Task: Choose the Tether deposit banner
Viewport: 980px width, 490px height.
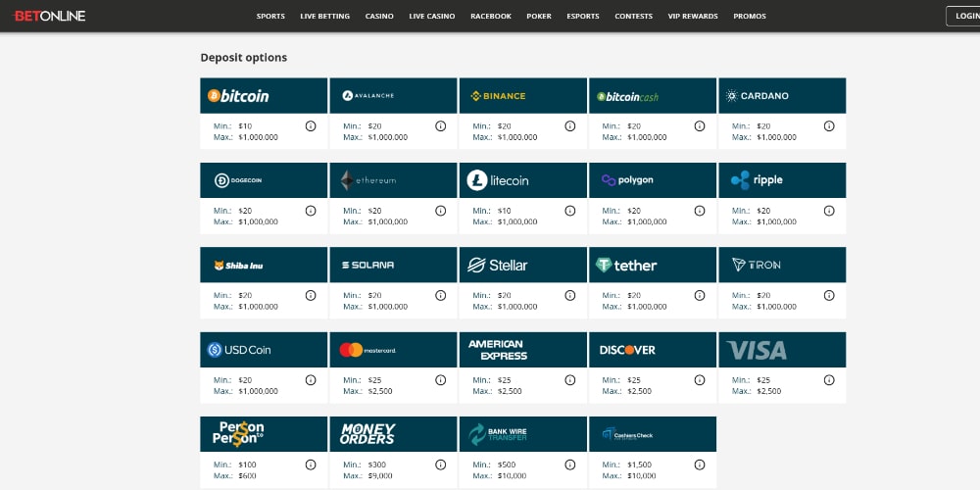Action: tap(652, 265)
